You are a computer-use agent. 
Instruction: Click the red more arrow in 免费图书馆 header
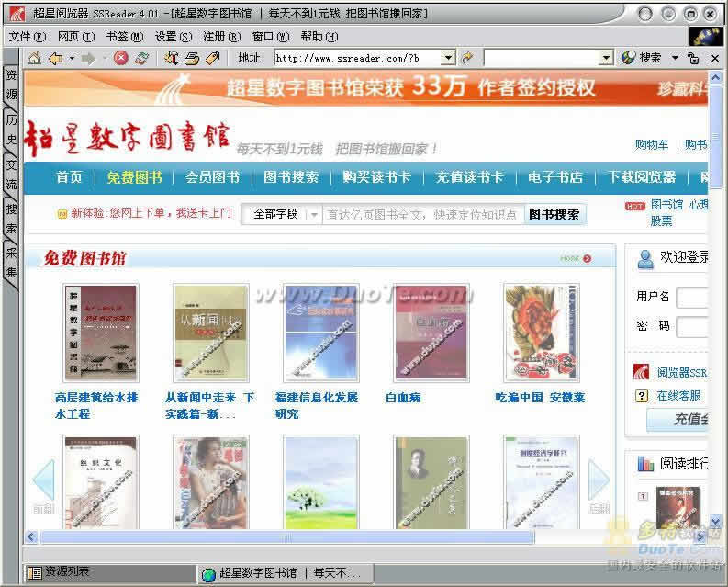588,258
